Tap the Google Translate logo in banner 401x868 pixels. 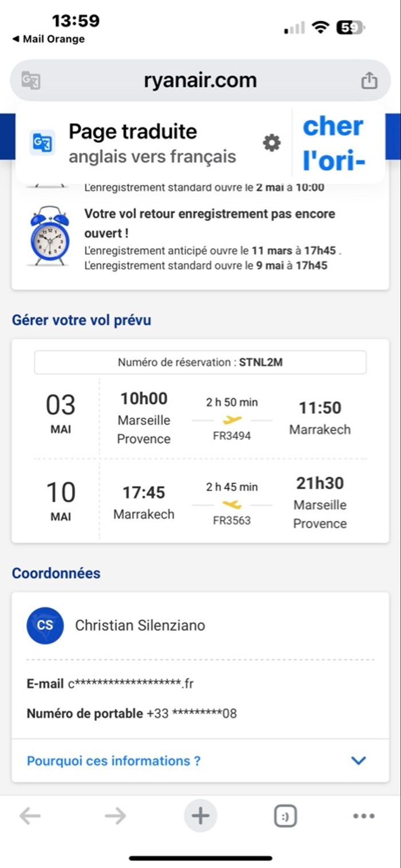(42, 143)
